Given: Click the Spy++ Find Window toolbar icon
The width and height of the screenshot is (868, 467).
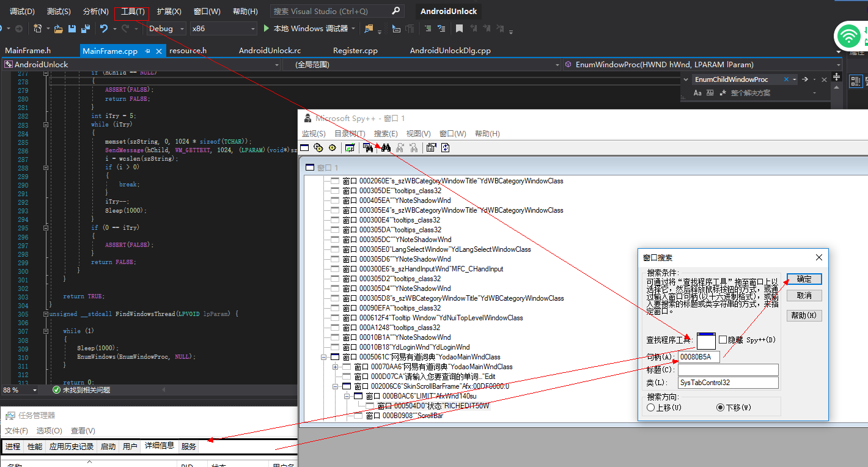Looking at the screenshot, I should 368,147.
